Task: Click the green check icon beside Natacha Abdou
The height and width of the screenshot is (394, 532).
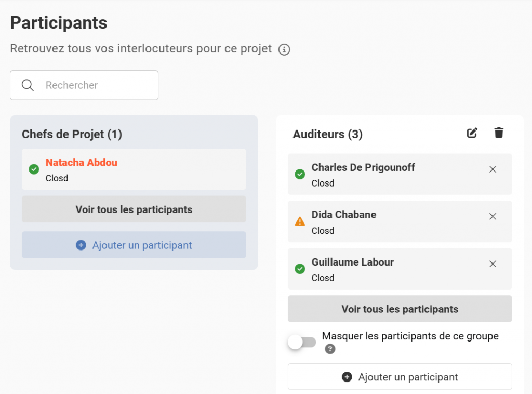Action: pyautogui.click(x=34, y=169)
